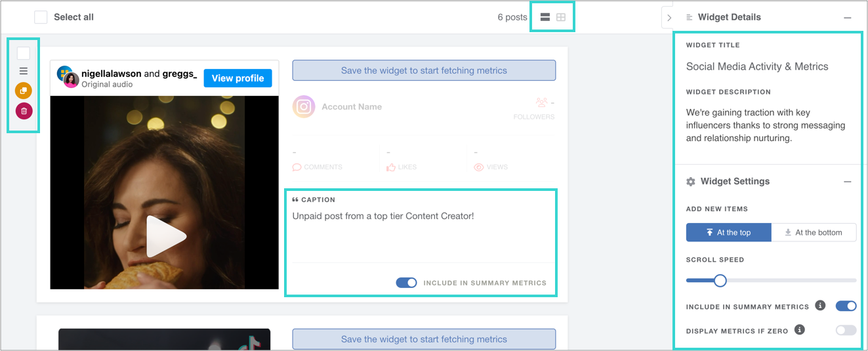Click the likes thumbs-up icon
The image size is (868, 351).
(391, 167)
